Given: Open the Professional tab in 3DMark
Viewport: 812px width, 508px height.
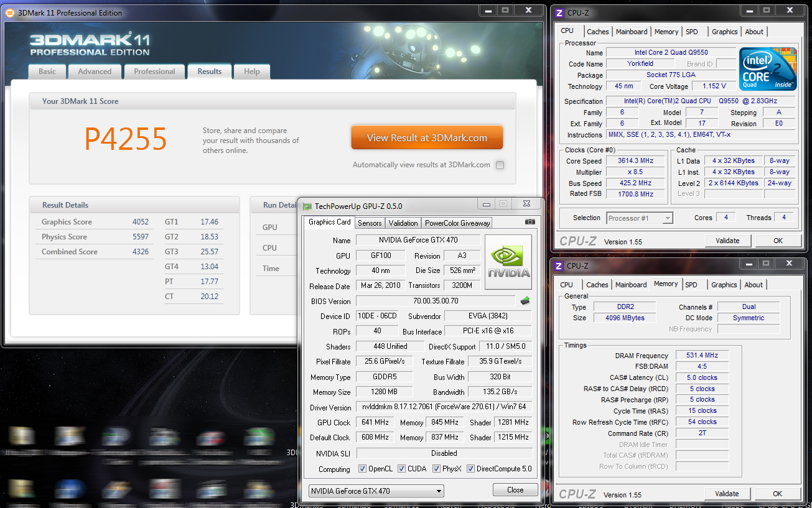Looking at the screenshot, I should pos(154,72).
